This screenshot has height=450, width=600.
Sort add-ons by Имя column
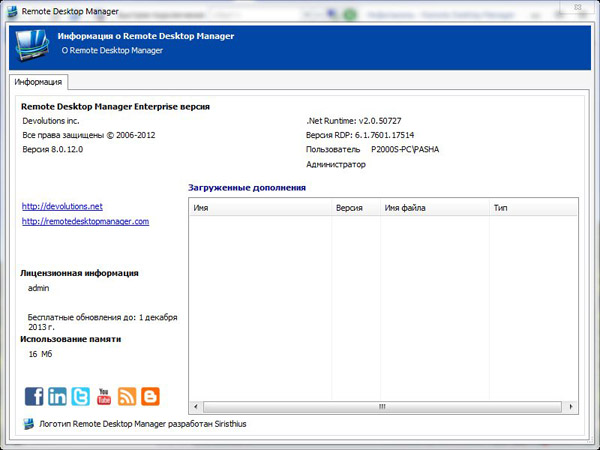click(x=260, y=208)
